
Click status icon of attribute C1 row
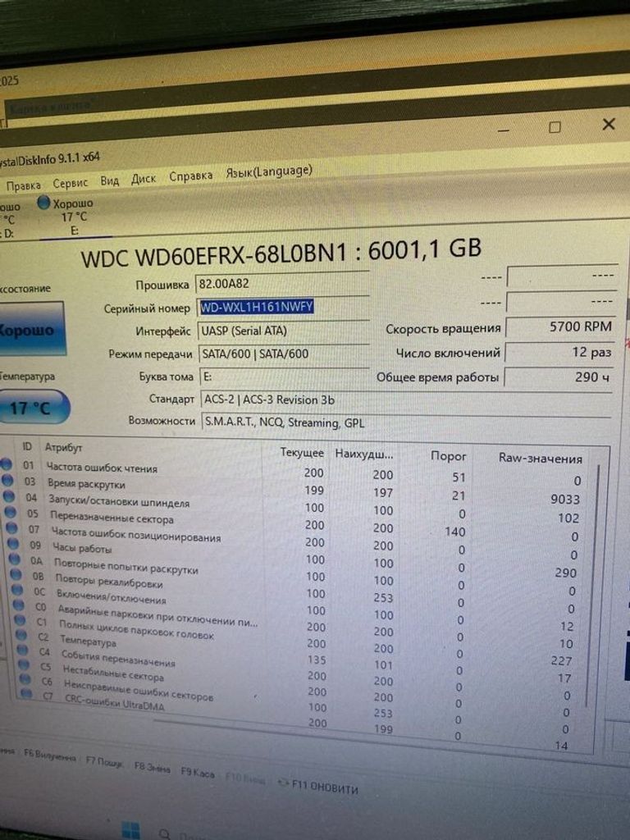21,620
